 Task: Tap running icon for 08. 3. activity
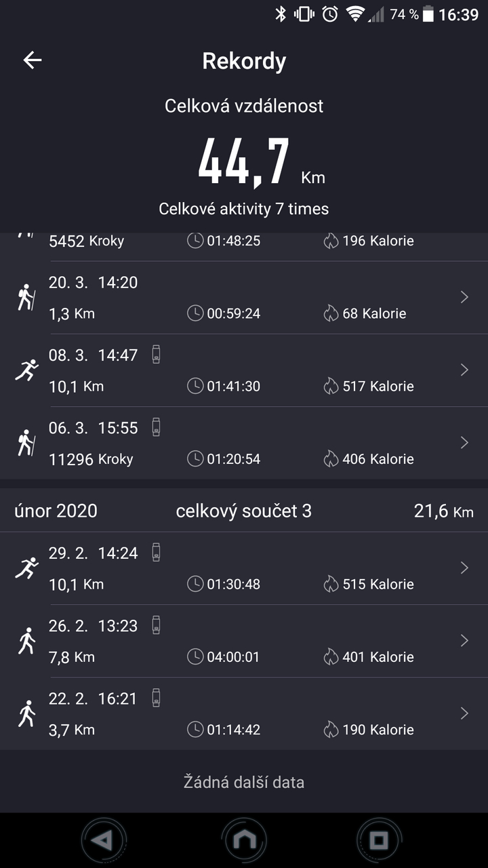(26, 370)
